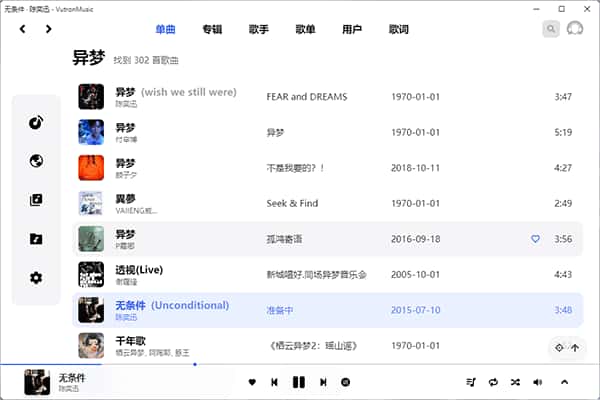Select the 千年歌 song title
Viewport: 600px width, 400px height.
[x=130, y=341]
